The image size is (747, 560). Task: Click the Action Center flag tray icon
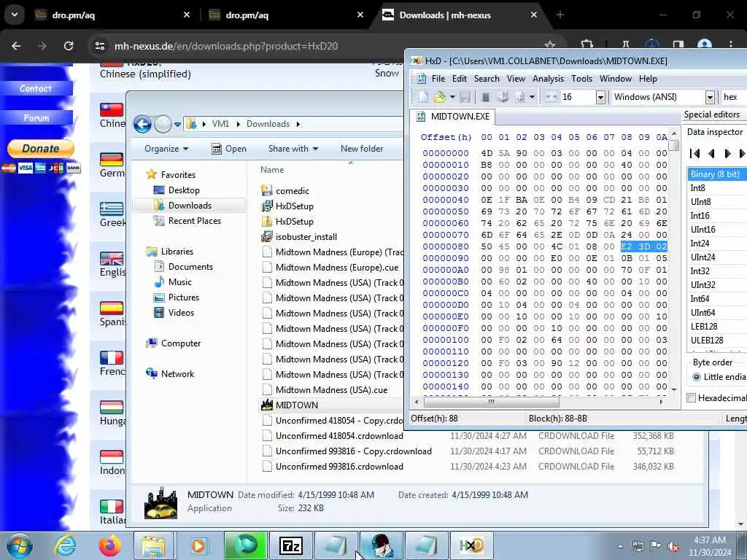click(x=656, y=547)
